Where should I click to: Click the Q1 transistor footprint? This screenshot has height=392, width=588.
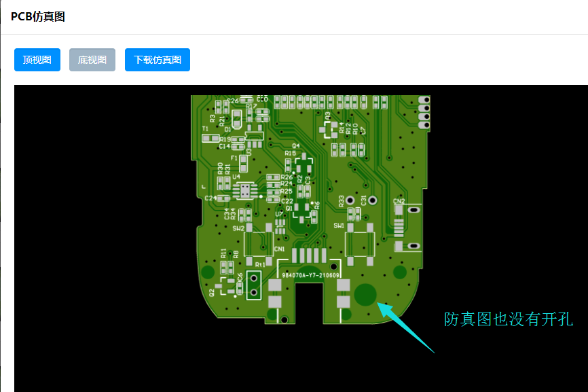point(301,211)
